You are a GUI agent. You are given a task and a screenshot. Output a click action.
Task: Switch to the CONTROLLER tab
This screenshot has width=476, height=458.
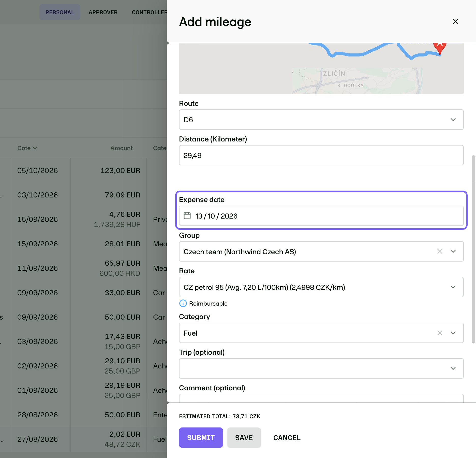click(149, 12)
